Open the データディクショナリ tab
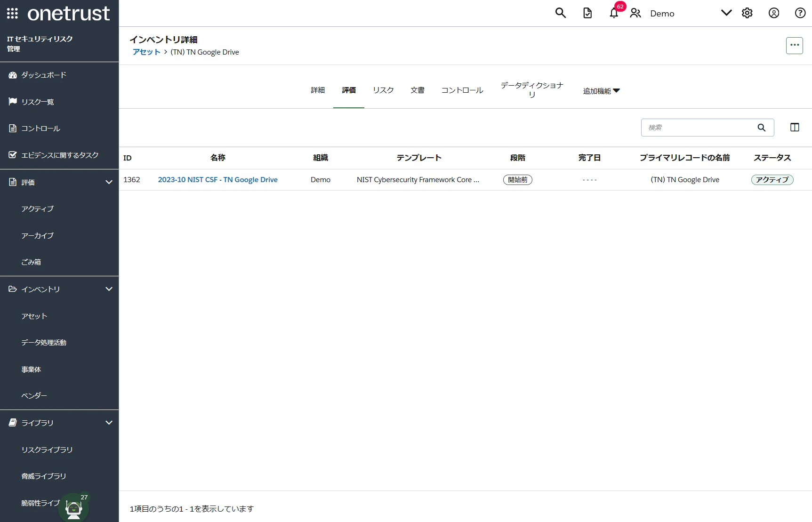Viewport: 812px width, 522px height. [532, 90]
